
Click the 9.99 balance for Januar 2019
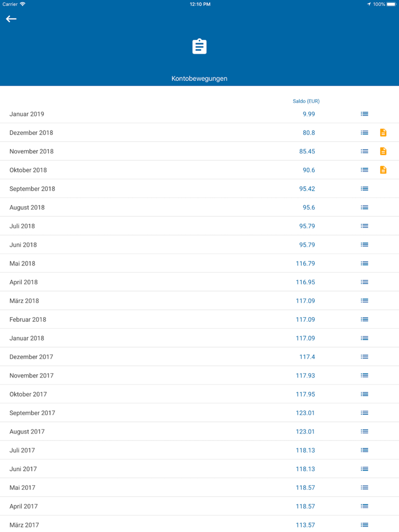pyautogui.click(x=308, y=114)
